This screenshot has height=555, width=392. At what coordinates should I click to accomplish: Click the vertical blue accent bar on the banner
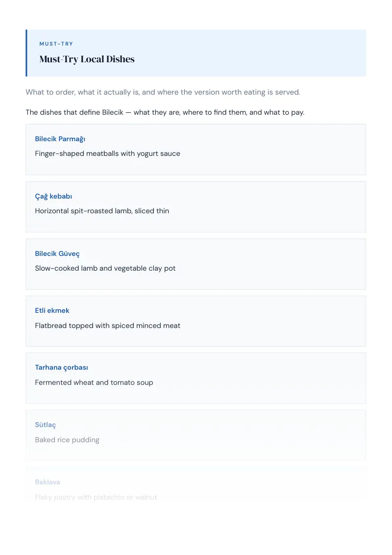[x=26, y=53]
